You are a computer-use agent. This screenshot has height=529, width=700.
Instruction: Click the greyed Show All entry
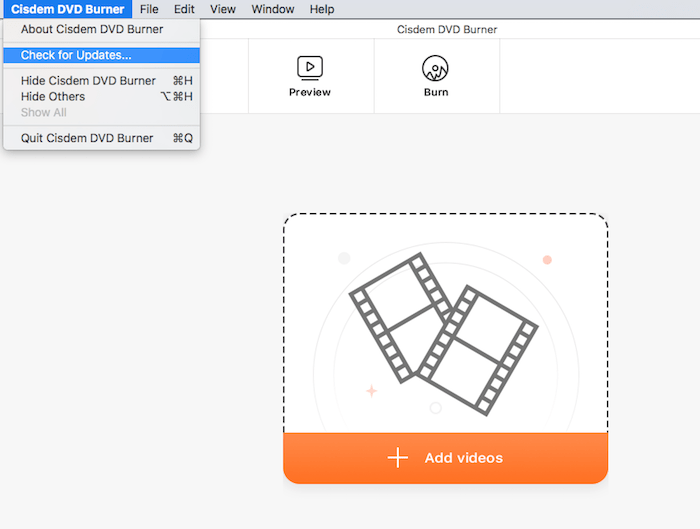point(43,113)
